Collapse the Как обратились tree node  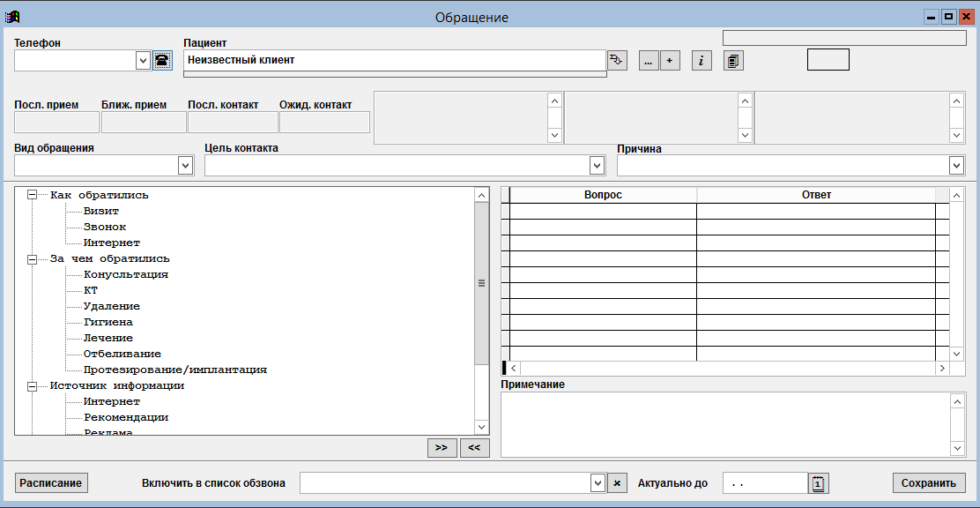tap(33, 195)
